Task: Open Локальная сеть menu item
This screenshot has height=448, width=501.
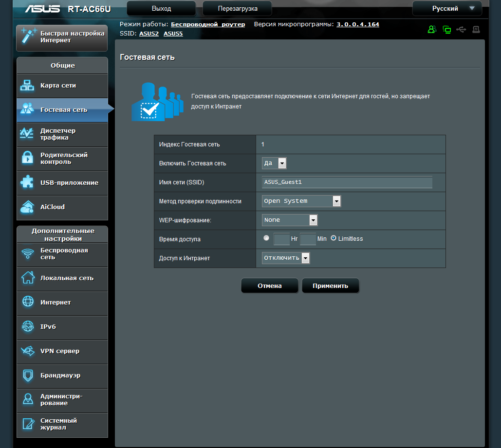Action: click(62, 278)
